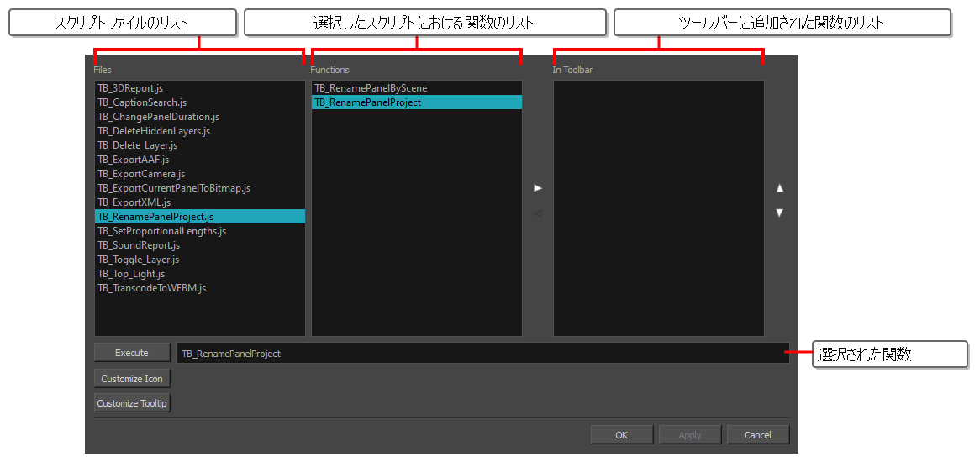980x462 pixels.
Task: Select TB_TranscodeToWEBM.js file
Action: click(x=151, y=288)
